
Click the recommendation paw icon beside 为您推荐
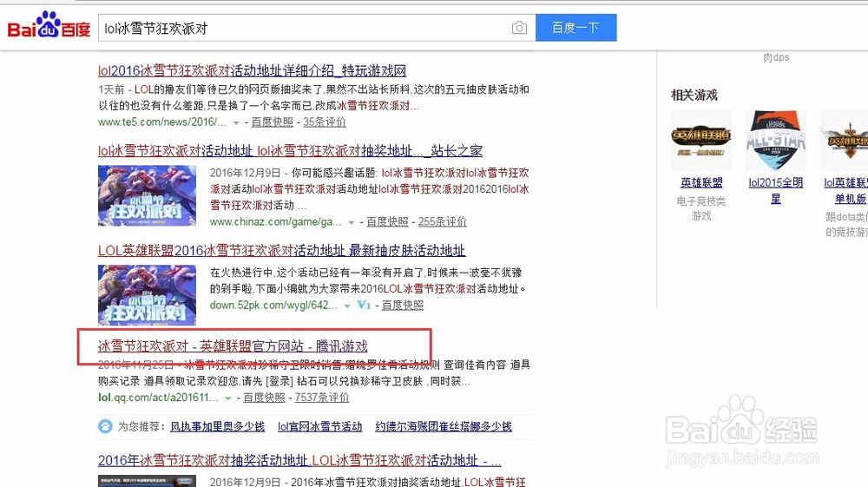tap(105, 427)
